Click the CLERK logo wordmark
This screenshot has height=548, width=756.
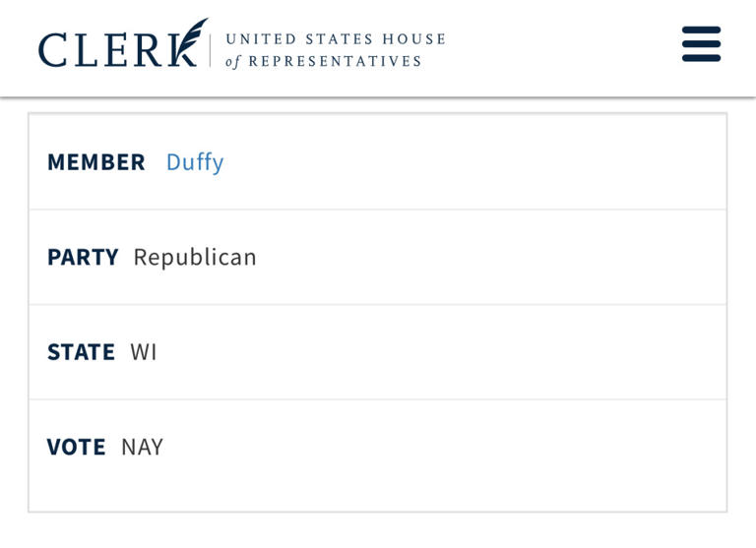pos(108,49)
